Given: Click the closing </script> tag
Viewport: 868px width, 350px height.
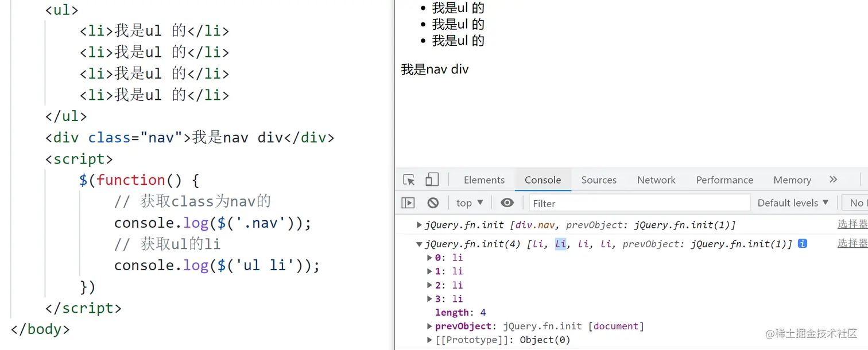Looking at the screenshot, I should pyautogui.click(x=83, y=308).
